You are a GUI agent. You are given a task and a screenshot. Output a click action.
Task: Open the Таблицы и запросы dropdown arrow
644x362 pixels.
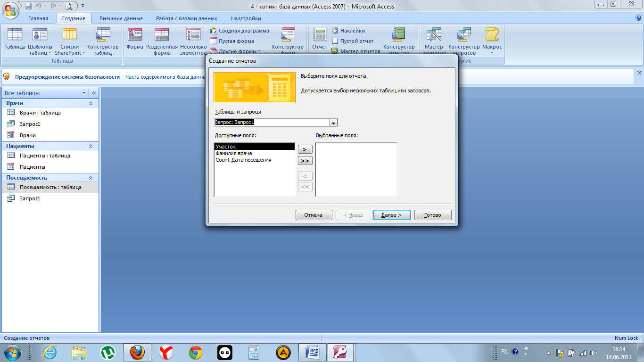click(x=334, y=123)
